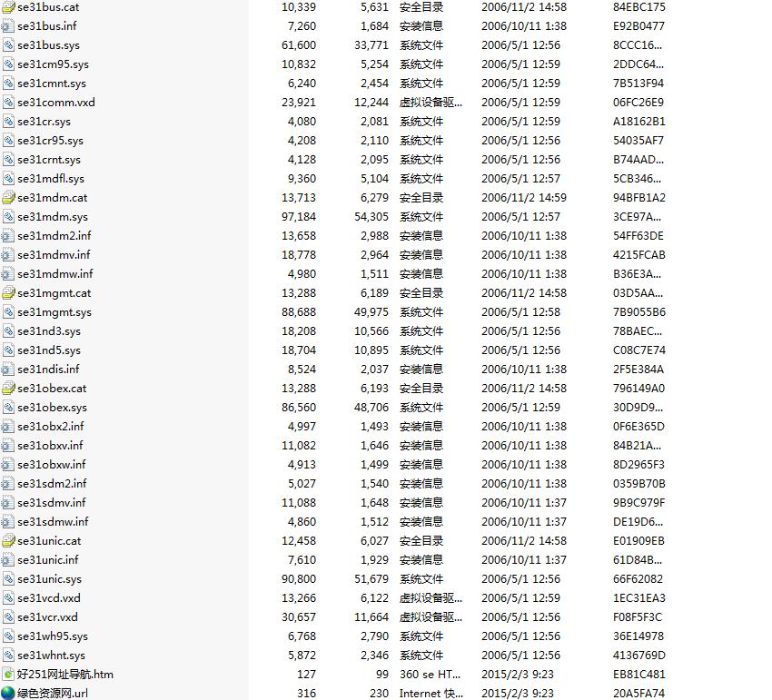
Task: Select the se31ndis.inf file name
Action: [48, 370]
